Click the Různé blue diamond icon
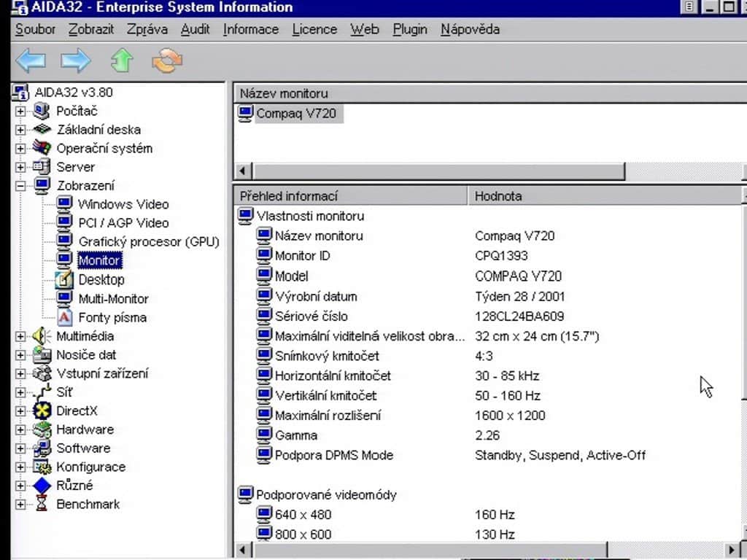747x560 pixels. tap(42, 485)
